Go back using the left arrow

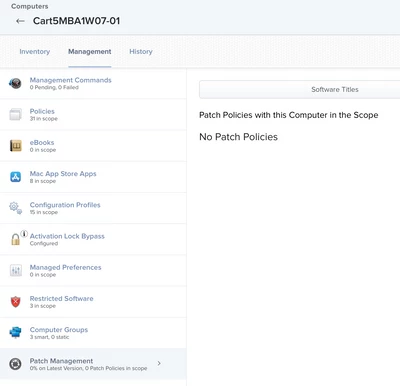(x=20, y=21)
